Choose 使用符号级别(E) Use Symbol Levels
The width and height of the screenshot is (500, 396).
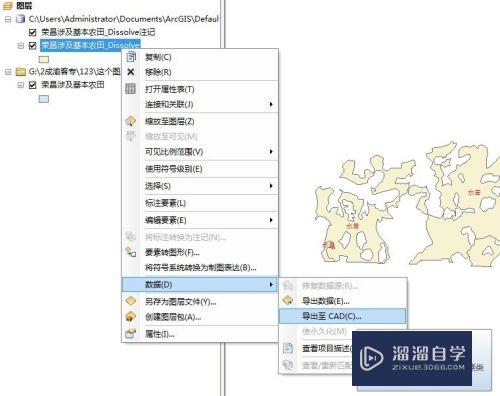click(x=200, y=169)
